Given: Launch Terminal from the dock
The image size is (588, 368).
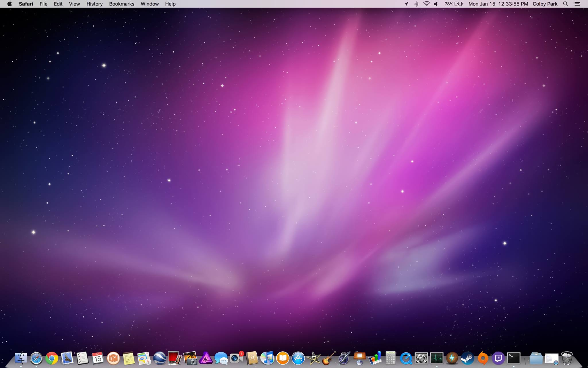Looking at the screenshot, I should coord(514,358).
